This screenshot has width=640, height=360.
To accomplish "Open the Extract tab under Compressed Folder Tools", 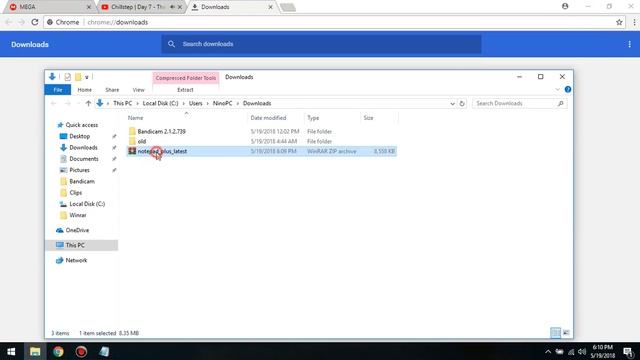I will 185,90.
